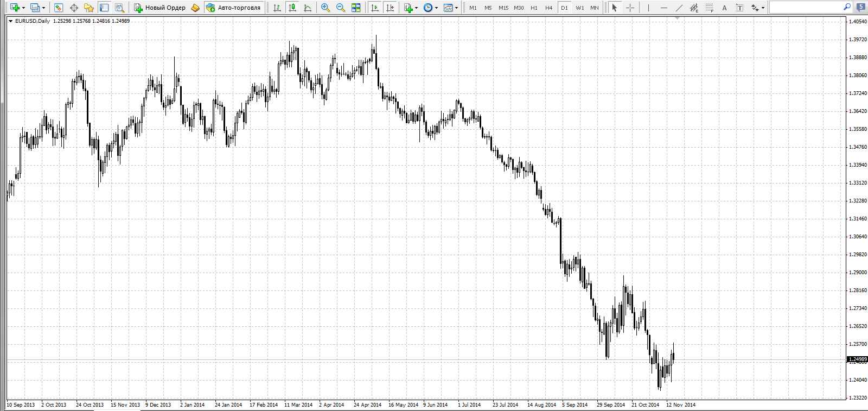This screenshot has width=868, height=411.
Task: Click the 11 Mar 2014 date label
Action: 298,405
